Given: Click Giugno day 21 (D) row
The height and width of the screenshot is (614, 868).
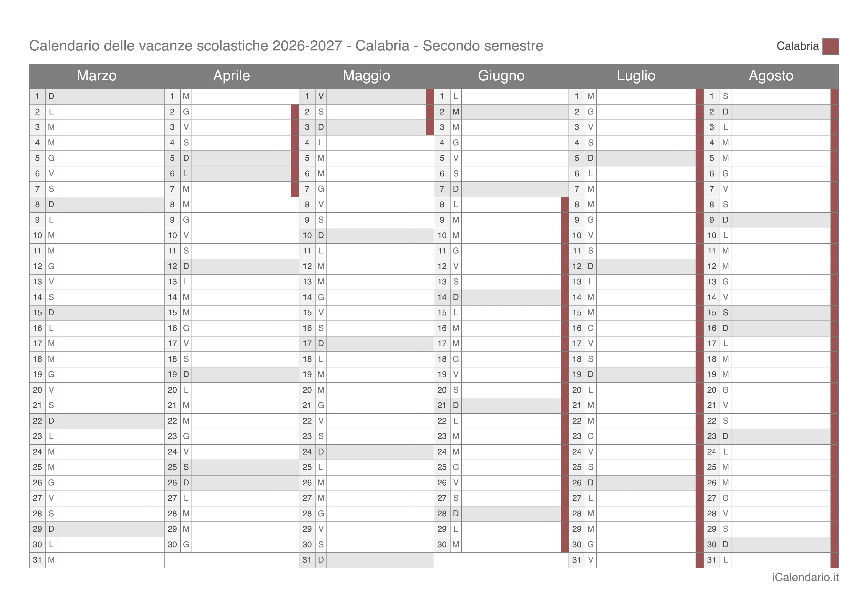Looking at the screenshot, I should coord(501,405).
